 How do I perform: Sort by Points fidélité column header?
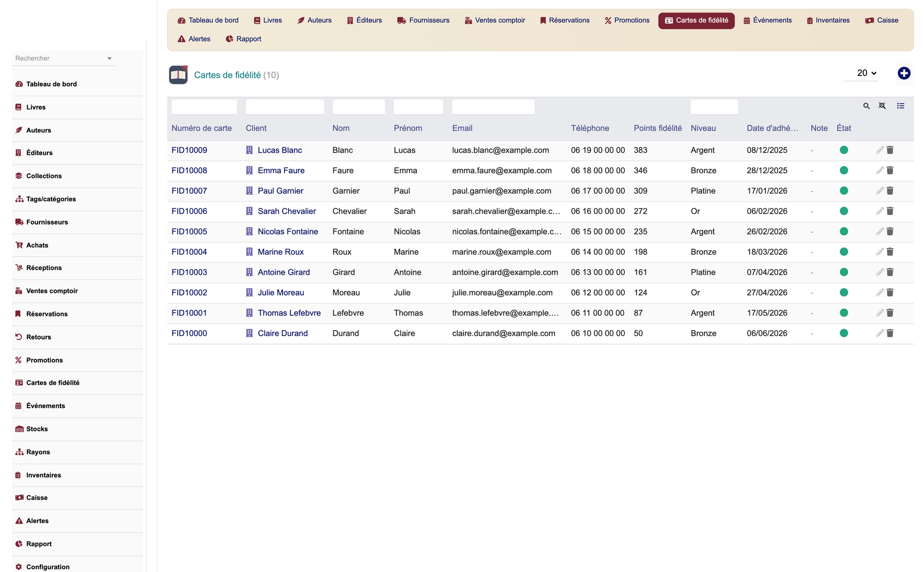[x=658, y=128]
